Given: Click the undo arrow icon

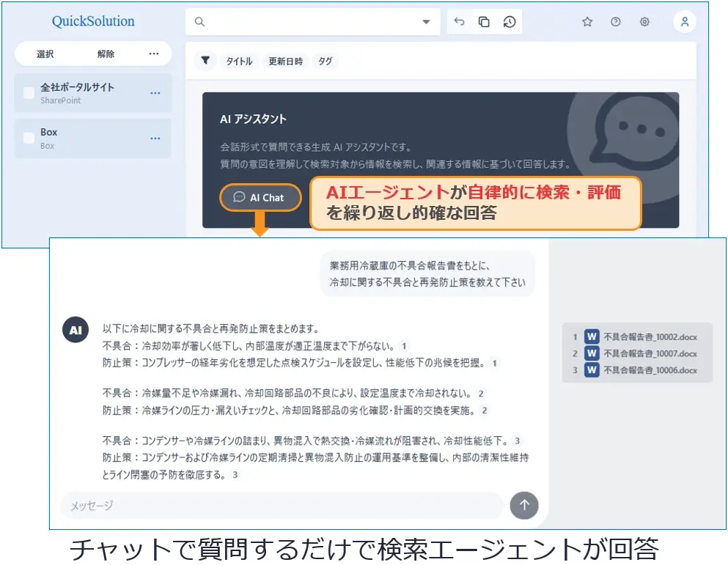Looking at the screenshot, I should (459, 21).
